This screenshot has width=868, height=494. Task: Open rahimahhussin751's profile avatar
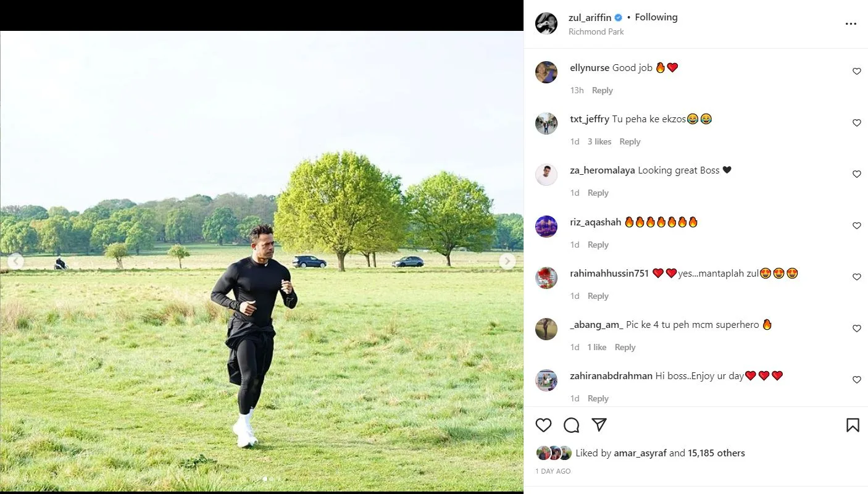pos(546,278)
